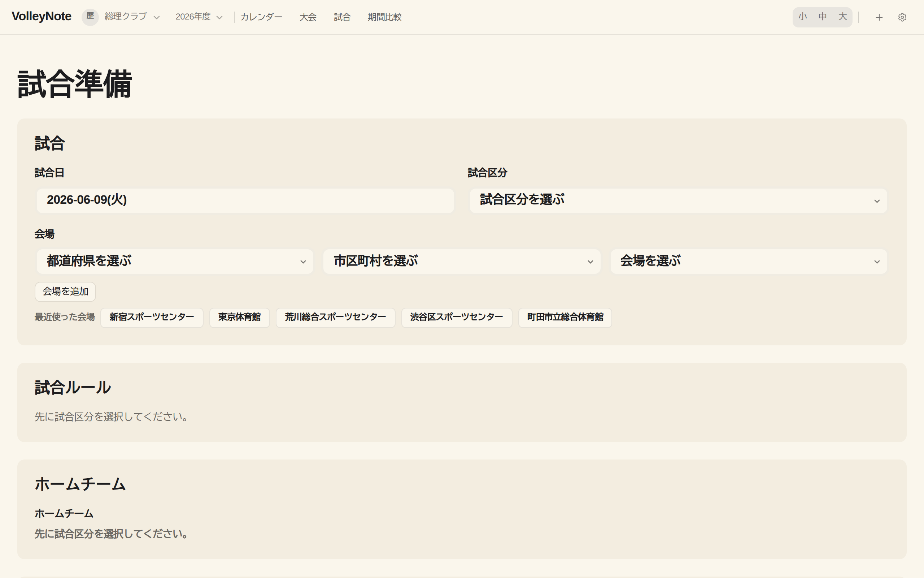Screen dimensions: 924x578
Task: Click the 試合日 date field 2026-06-09(火)
Action: 245,201
